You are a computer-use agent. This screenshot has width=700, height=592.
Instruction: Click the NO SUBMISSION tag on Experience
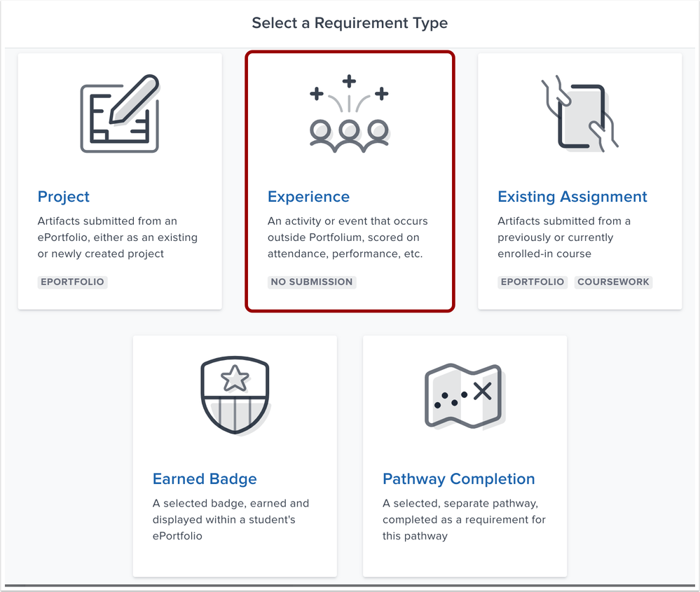point(311,282)
